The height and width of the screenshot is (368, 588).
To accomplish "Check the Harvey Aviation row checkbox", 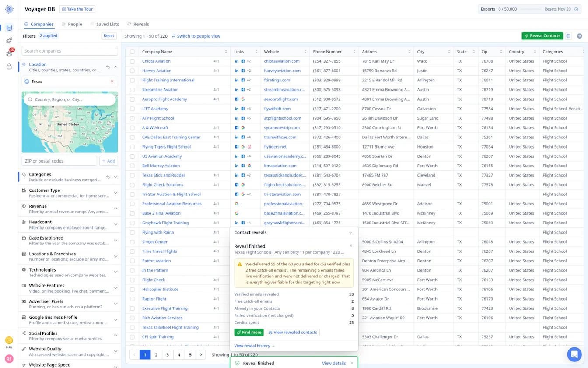I will (x=132, y=71).
